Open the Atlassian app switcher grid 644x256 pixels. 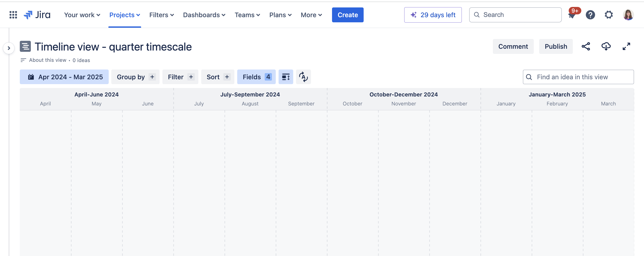pyautogui.click(x=13, y=15)
